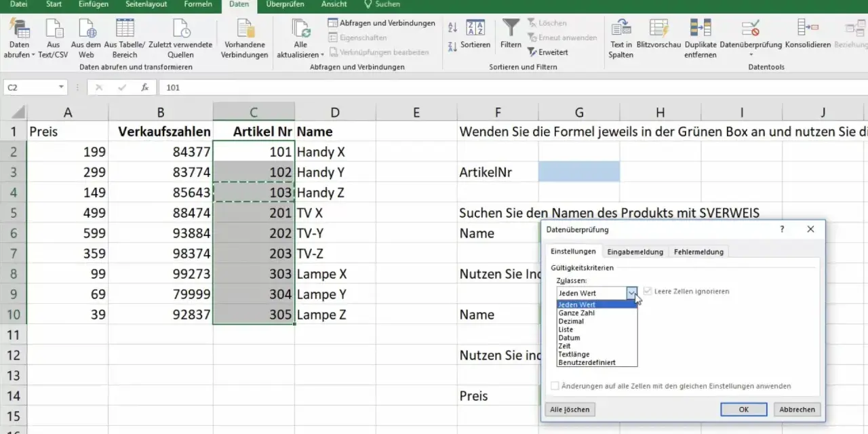The width and height of the screenshot is (868, 434).
Task: Click the Suchen search box
Action: (x=382, y=4)
